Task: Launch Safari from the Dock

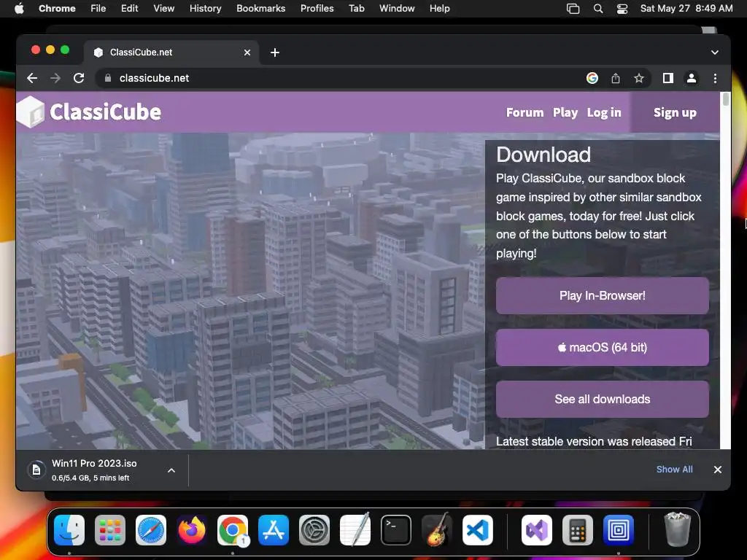Action: coord(151,530)
